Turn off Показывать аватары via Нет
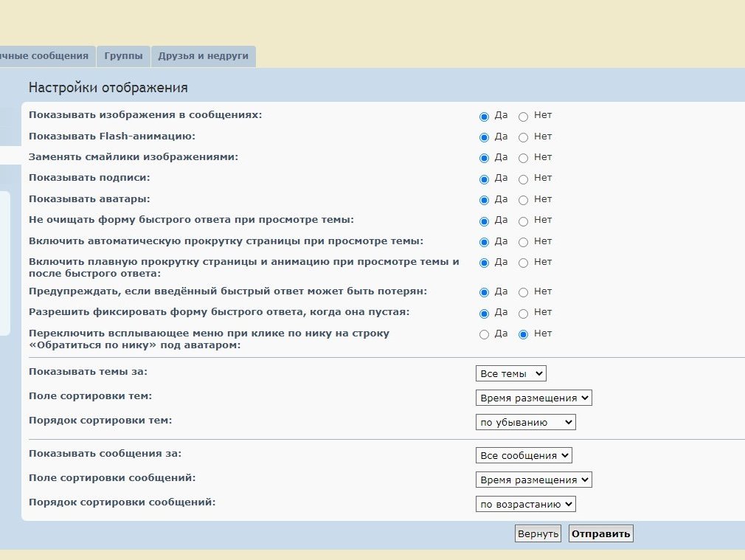Image resolution: width=745 pixels, height=560 pixels. 524,200
